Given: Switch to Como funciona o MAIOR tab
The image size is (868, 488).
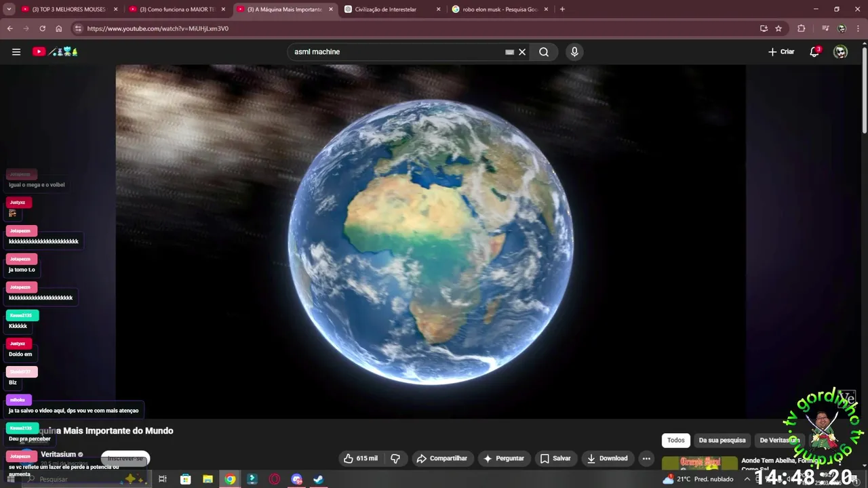Looking at the screenshot, I should [177, 9].
